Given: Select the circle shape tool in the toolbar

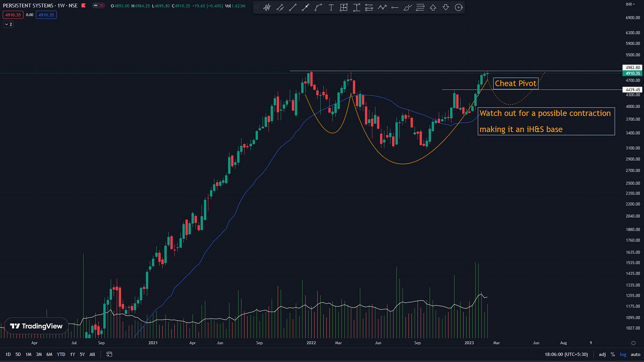Looking at the screenshot, I should tap(459, 8).
